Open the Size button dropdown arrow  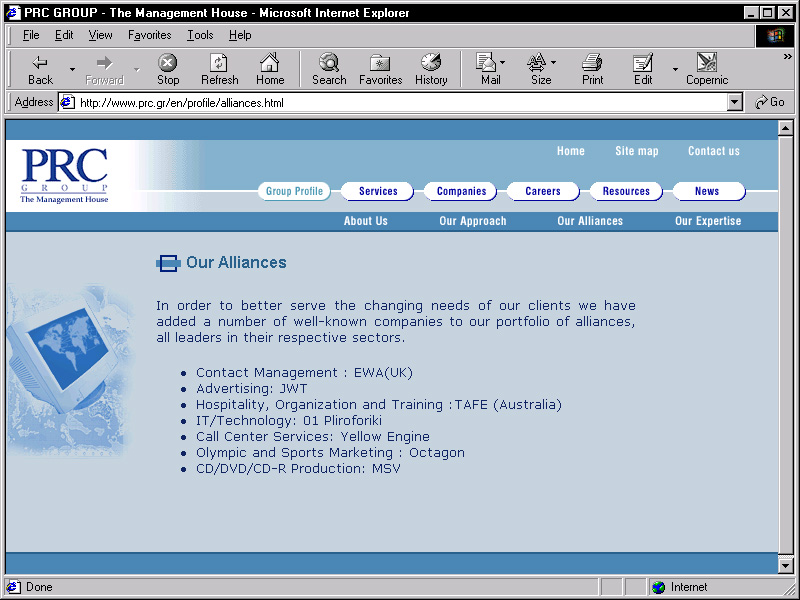tap(554, 62)
